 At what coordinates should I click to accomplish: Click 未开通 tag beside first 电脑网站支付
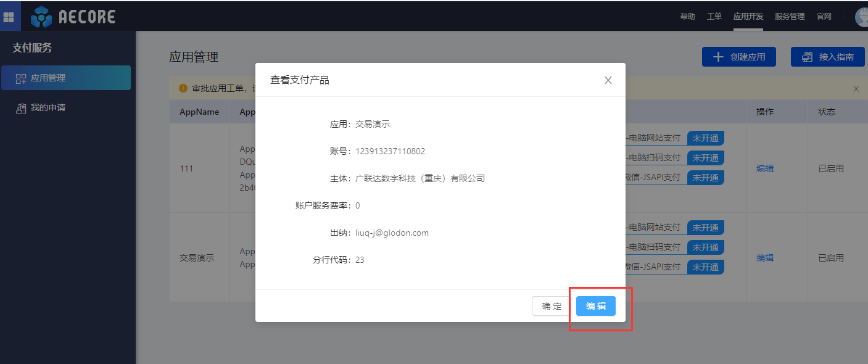pos(705,138)
